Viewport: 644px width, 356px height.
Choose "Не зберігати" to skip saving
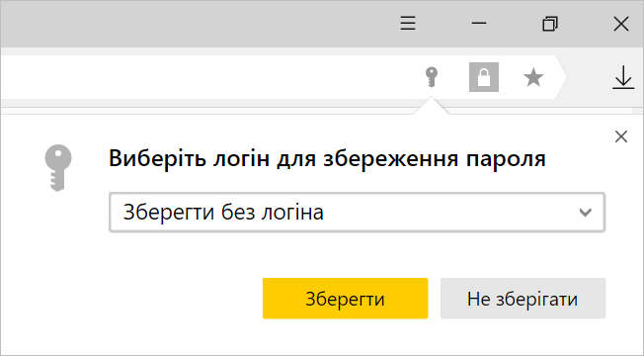point(523,299)
